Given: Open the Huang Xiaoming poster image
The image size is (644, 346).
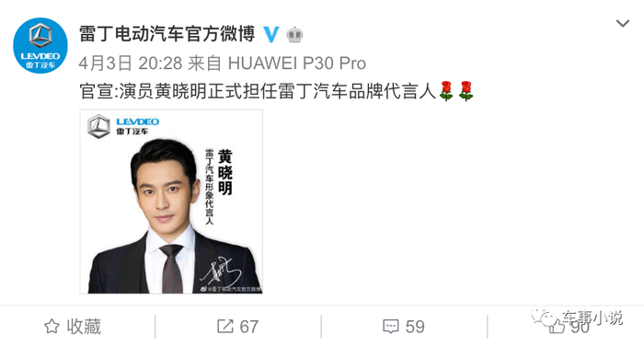Looking at the screenshot, I should coord(171,202).
